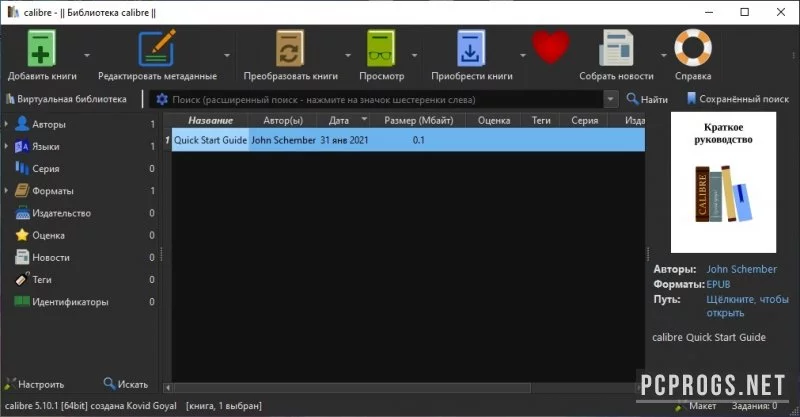Open dropdown arrow next to Приобрести книги
800x417 pixels.
pos(522,55)
